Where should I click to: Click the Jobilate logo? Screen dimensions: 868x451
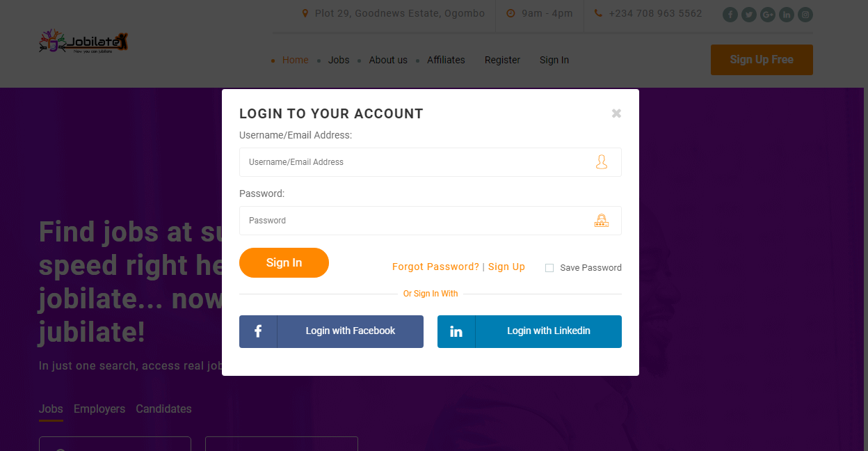pyautogui.click(x=84, y=42)
